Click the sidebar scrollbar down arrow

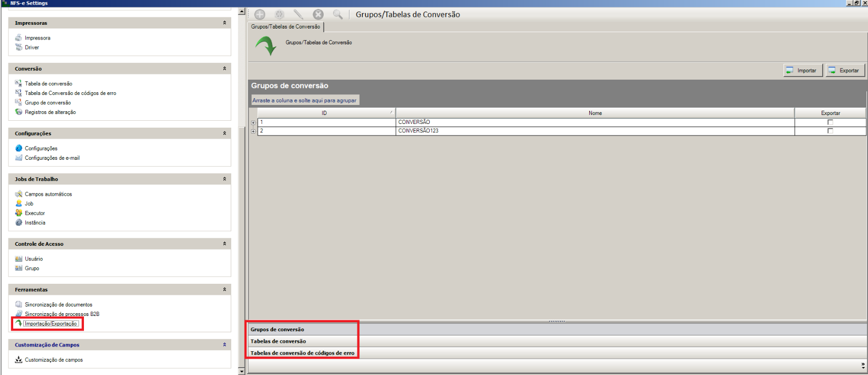242,371
